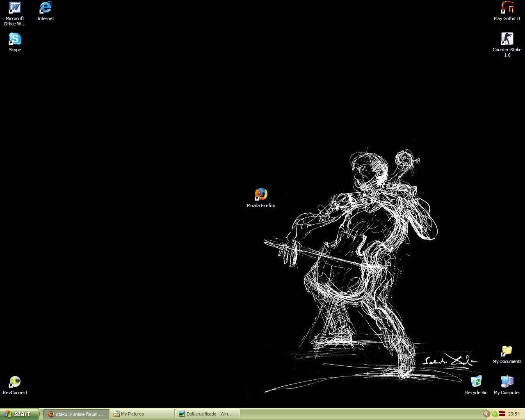This screenshot has width=525, height=420.
Task: Expand hidden system tray icons
Action: (486, 414)
